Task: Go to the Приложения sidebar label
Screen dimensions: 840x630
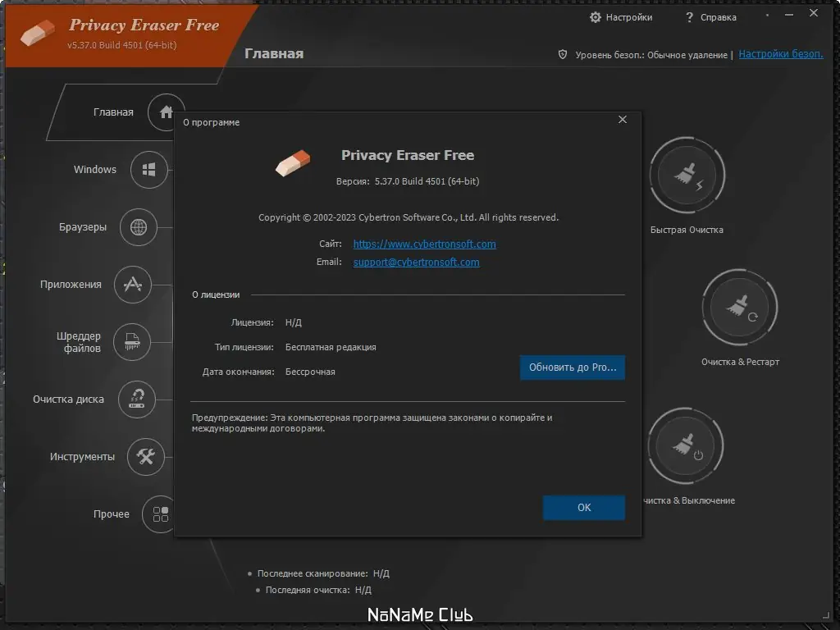Action: pos(71,284)
